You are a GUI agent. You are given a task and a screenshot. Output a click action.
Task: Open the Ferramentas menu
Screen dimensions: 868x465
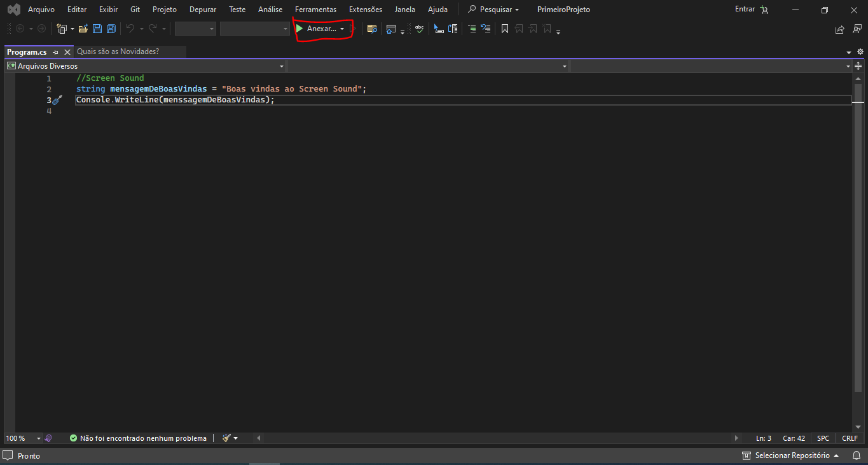[315, 10]
